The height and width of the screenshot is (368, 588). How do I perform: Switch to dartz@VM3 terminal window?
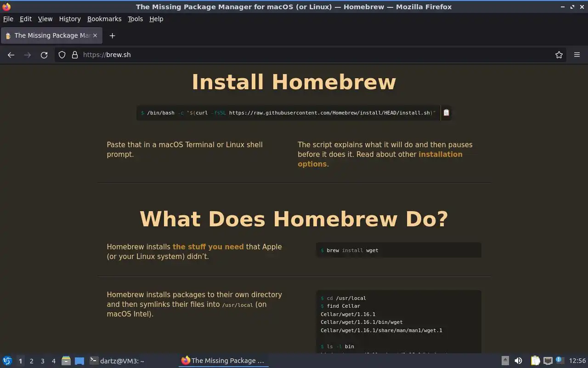pos(117,361)
